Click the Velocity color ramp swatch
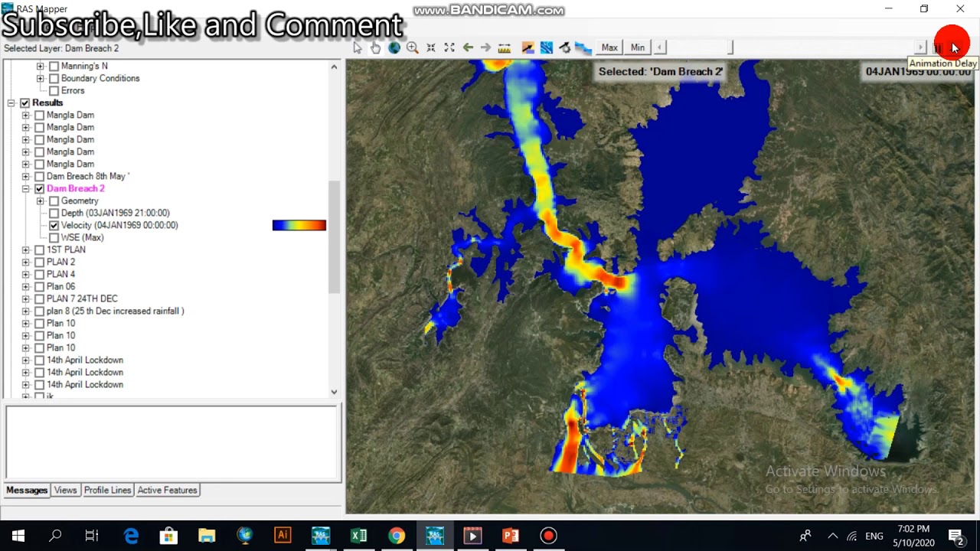980x551 pixels. click(x=299, y=225)
